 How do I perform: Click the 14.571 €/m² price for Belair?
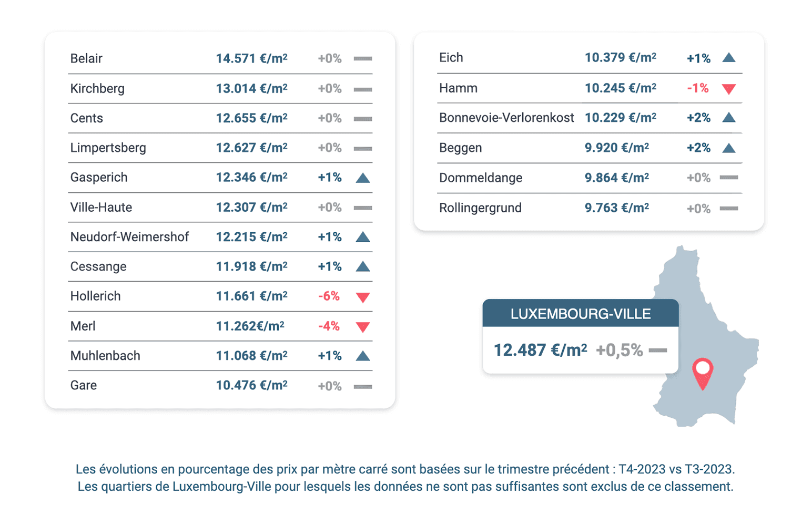[x=251, y=58]
